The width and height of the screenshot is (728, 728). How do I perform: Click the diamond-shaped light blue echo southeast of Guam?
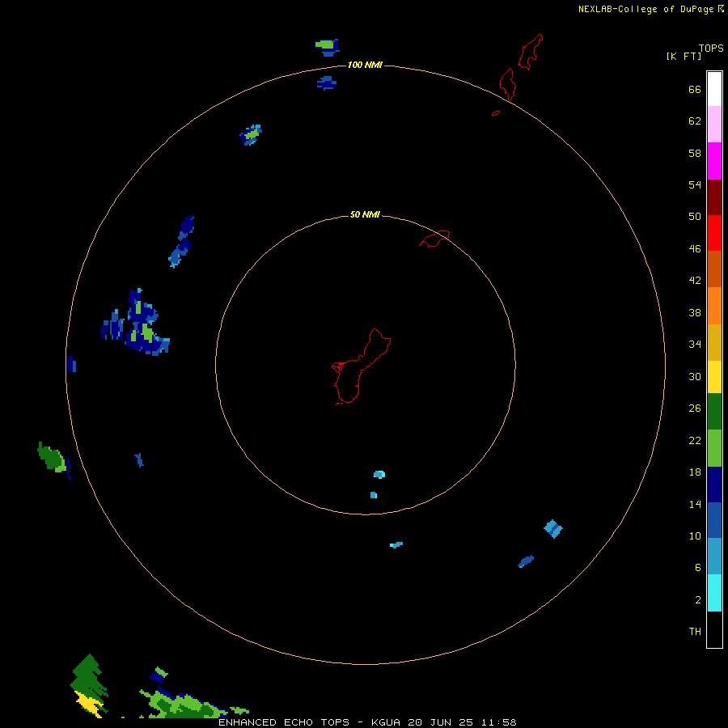tap(553, 529)
